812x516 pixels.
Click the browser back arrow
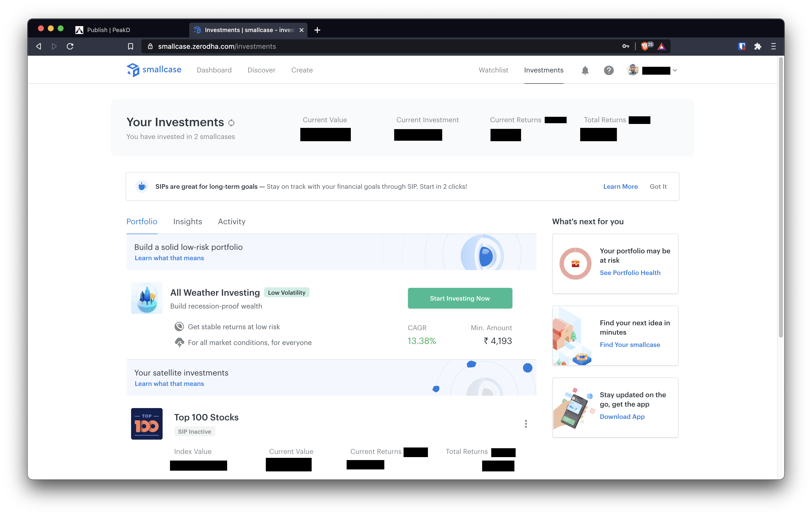(x=39, y=46)
